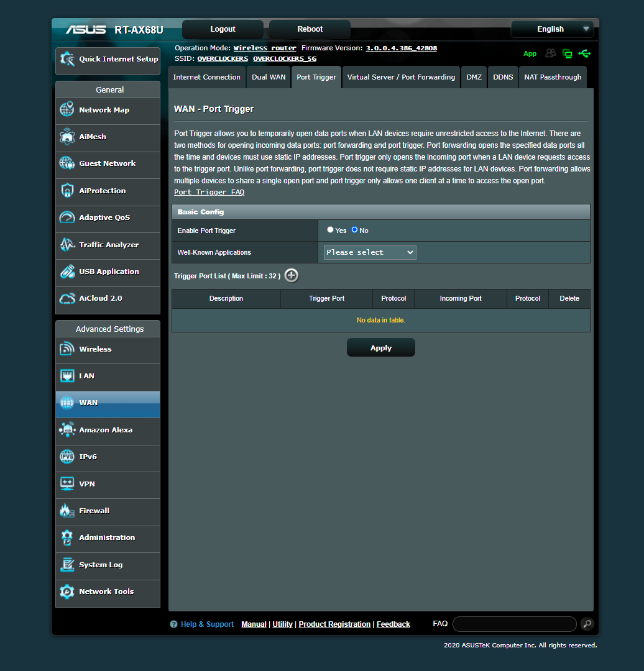Click the LAN ethernet port icon
644x671 pixels.
point(67,376)
